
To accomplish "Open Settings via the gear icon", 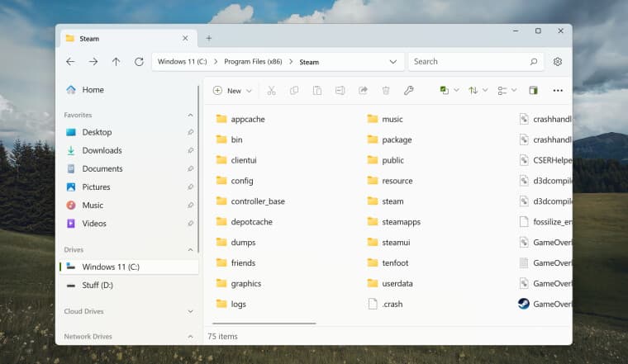I will point(558,62).
